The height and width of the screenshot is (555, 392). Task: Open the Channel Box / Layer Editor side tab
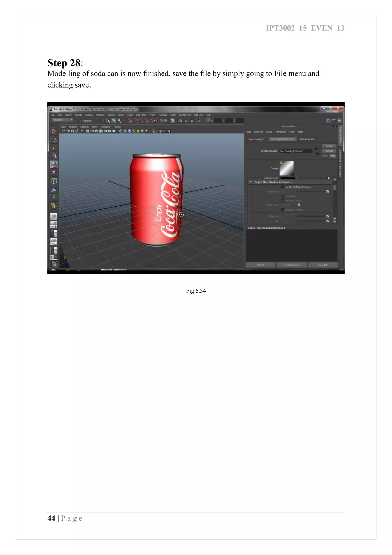(x=340, y=163)
